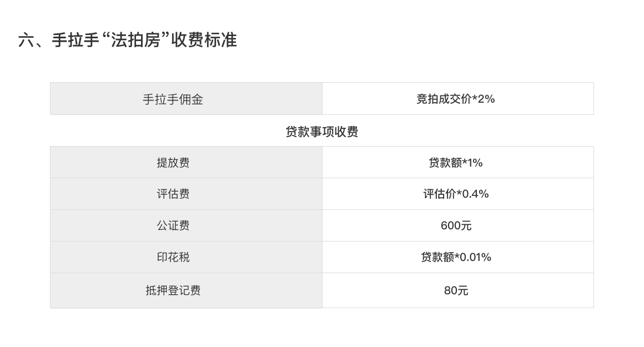Click the 贷款额*1% cell
The height and width of the screenshot is (347, 644).
[x=457, y=162]
